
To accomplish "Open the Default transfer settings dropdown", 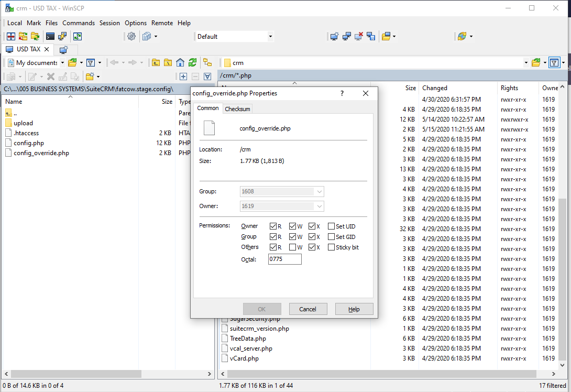I will 270,37.
